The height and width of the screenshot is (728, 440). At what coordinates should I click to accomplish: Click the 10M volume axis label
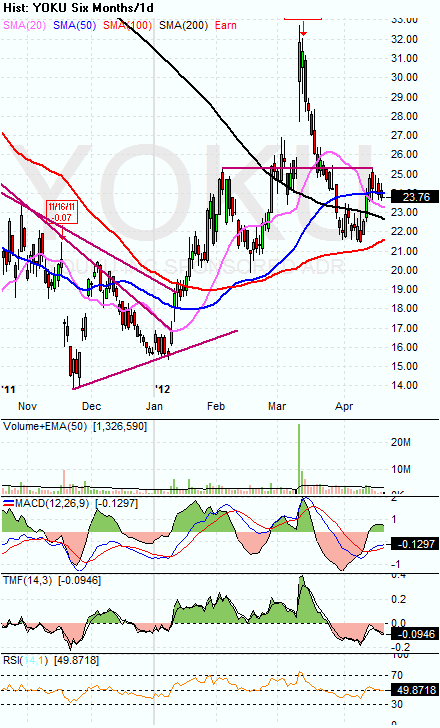click(401, 469)
